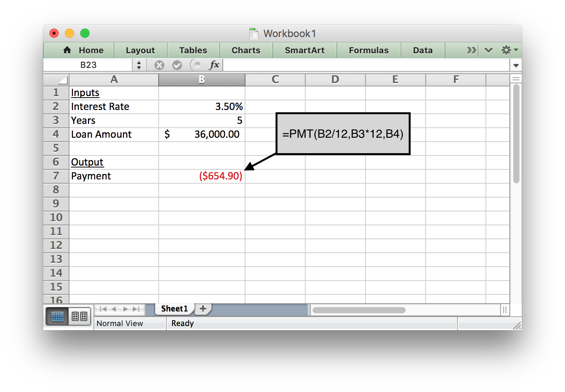Switch to Page Layout view button
This screenshot has height=392, width=565.
[80, 317]
